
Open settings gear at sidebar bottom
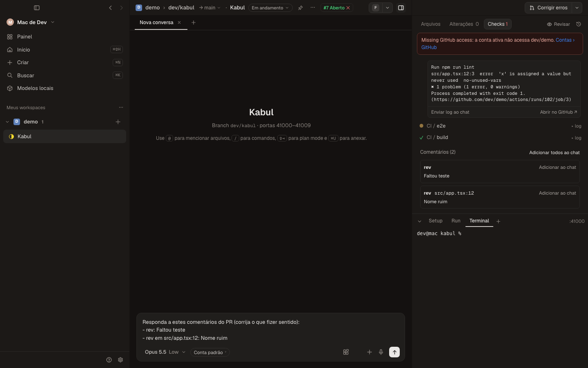(x=120, y=360)
